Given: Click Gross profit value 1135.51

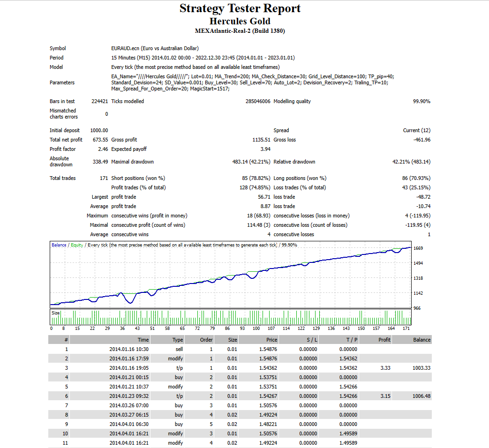Looking at the screenshot, I should pyautogui.click(x=261, y=140).
